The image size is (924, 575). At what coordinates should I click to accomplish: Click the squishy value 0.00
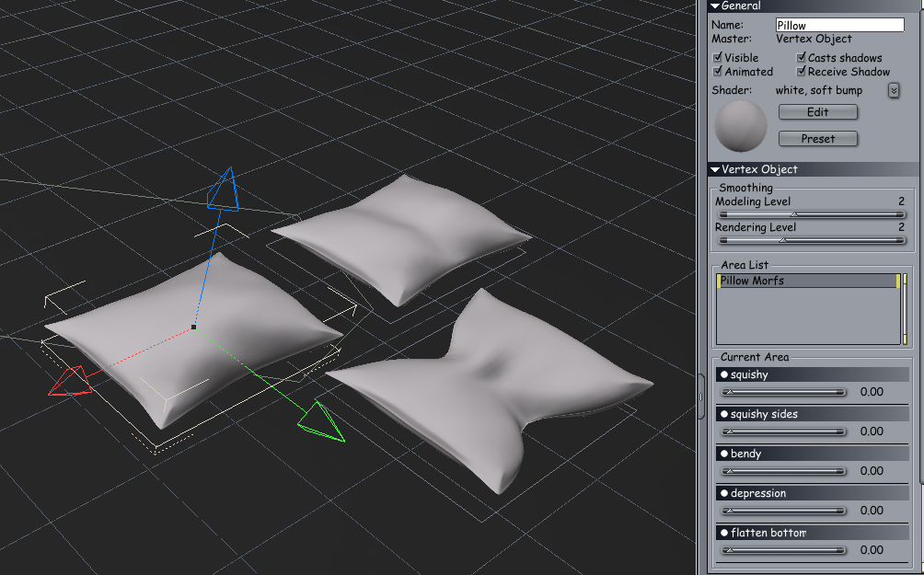click(x=872, y=392)
